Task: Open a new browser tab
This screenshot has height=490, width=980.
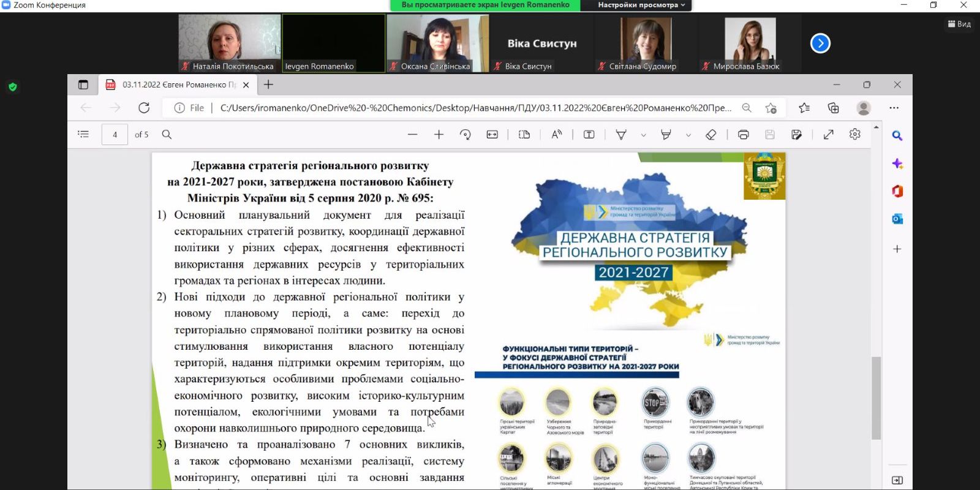Action: tap(268, 85)
